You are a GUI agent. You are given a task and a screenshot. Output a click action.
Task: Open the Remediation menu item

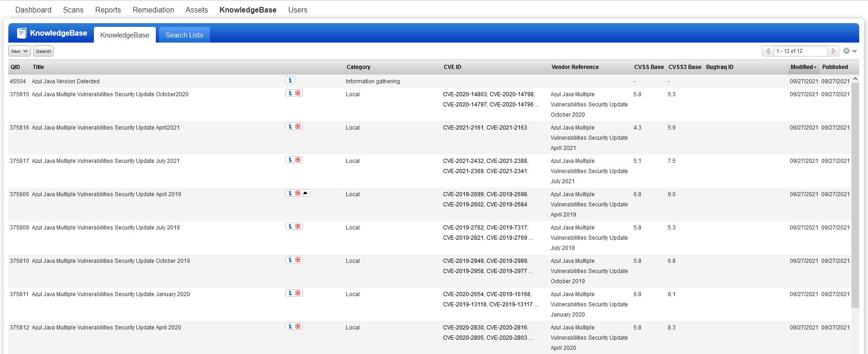pos(154,10)
